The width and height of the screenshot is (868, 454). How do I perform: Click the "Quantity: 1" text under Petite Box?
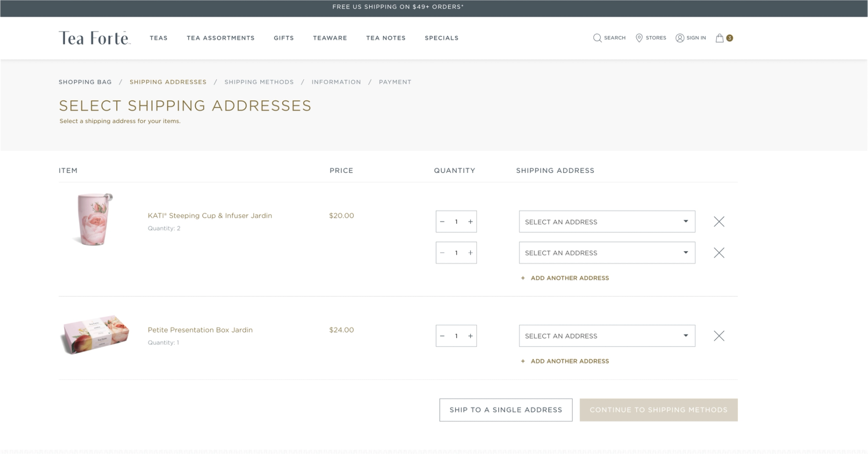pos(163,342)
